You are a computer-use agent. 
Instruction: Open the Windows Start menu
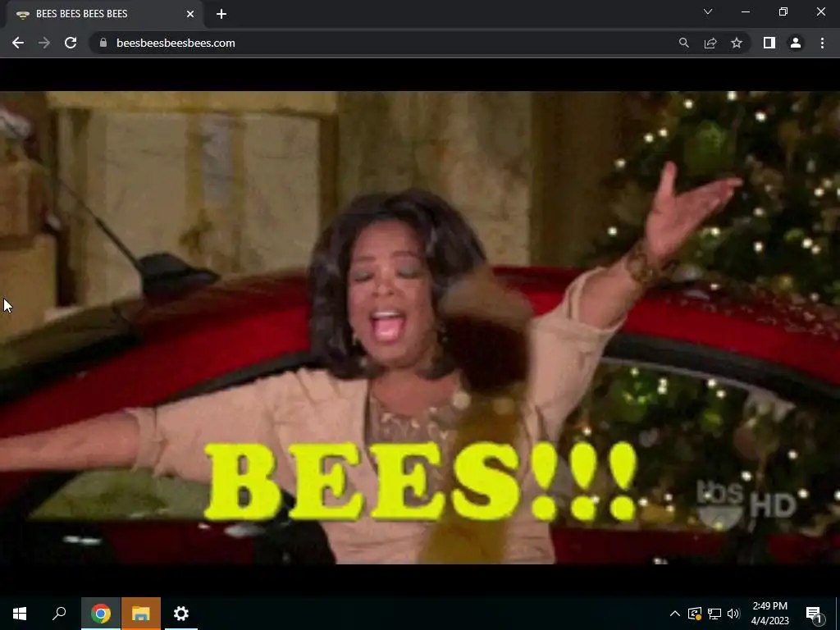tap(20, 614)
